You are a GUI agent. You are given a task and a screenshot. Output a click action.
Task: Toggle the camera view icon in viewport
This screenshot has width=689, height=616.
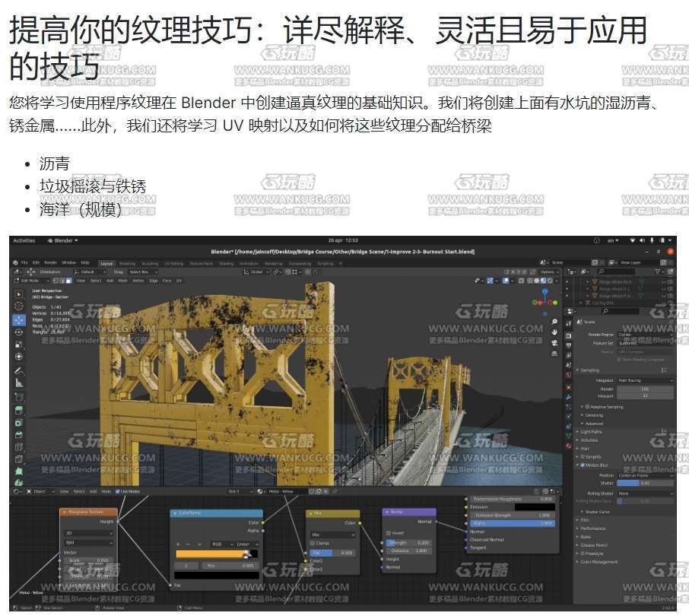click(554, 343)
